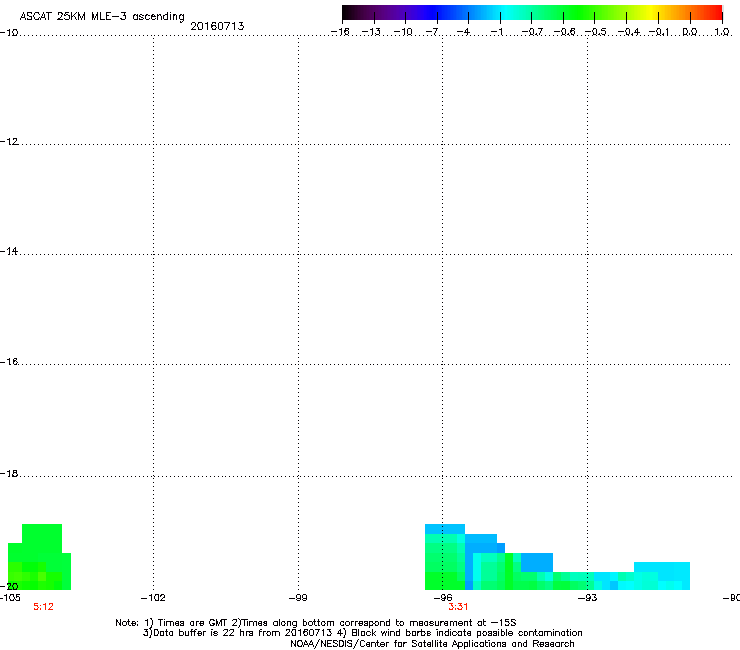Click the blue data patch at the top of the -96 swath

click(x=445, y=529)
